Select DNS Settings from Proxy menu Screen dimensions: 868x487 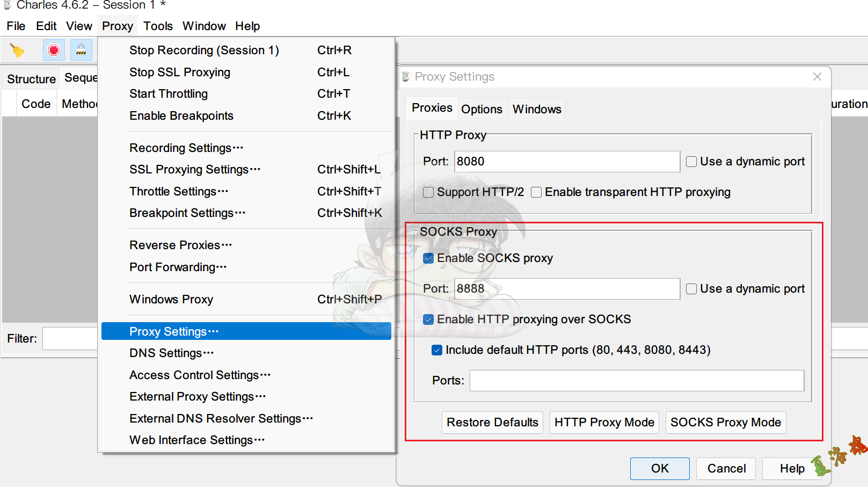click(172, 353)
